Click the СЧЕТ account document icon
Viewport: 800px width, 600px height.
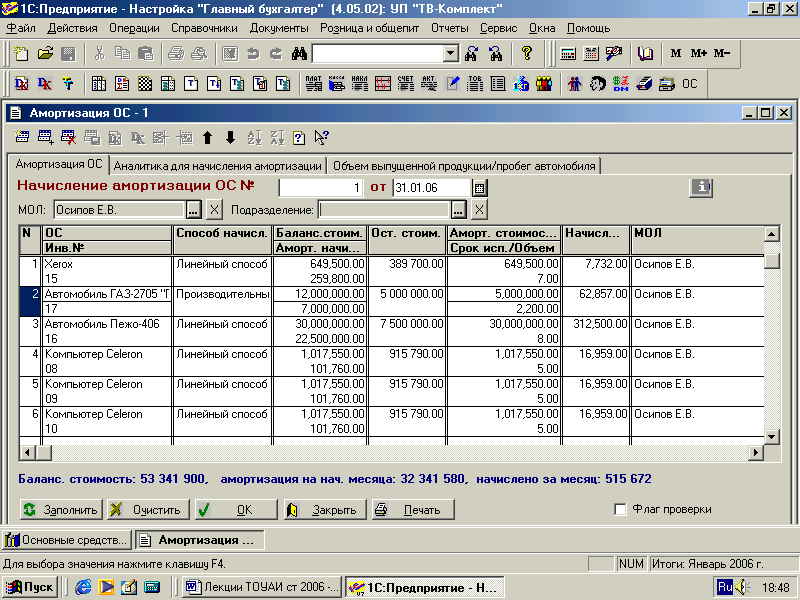point(406,84)
